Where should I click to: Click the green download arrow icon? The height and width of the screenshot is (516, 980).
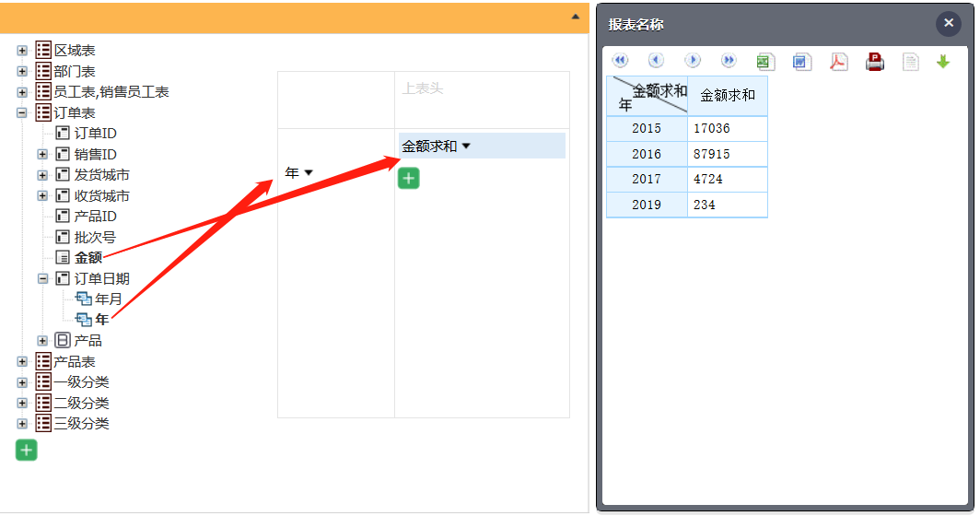click(x=943, y=62)
